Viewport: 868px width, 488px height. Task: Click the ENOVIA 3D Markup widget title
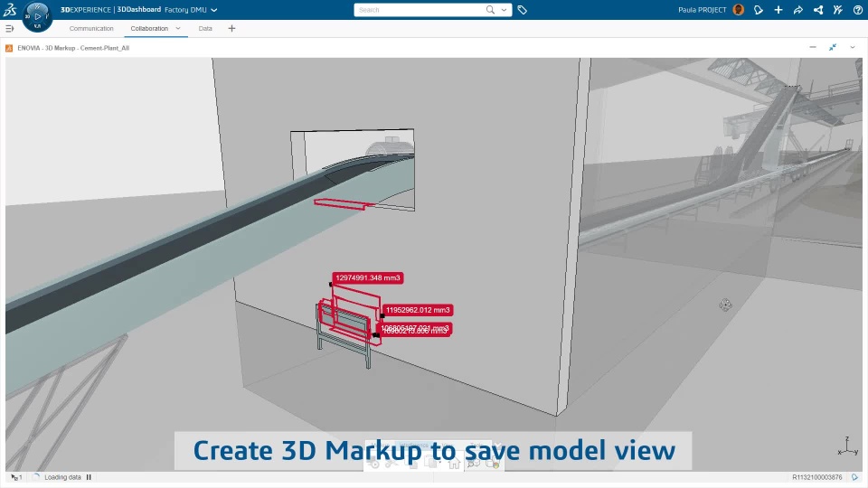coord(73,48)
